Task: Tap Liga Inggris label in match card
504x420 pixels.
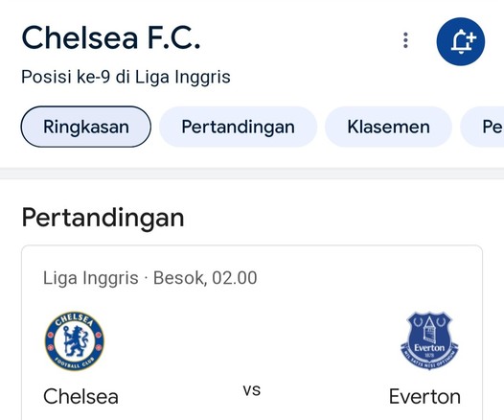Action: 91,278
